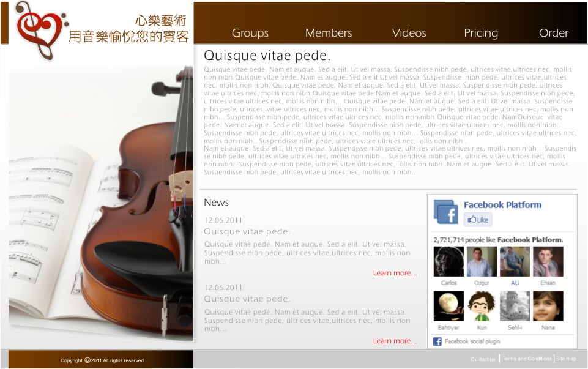Click the small Facebook social plugin icon
Image resolution: width=588 pixels, height=369 pixels.
tap(437, 341)
